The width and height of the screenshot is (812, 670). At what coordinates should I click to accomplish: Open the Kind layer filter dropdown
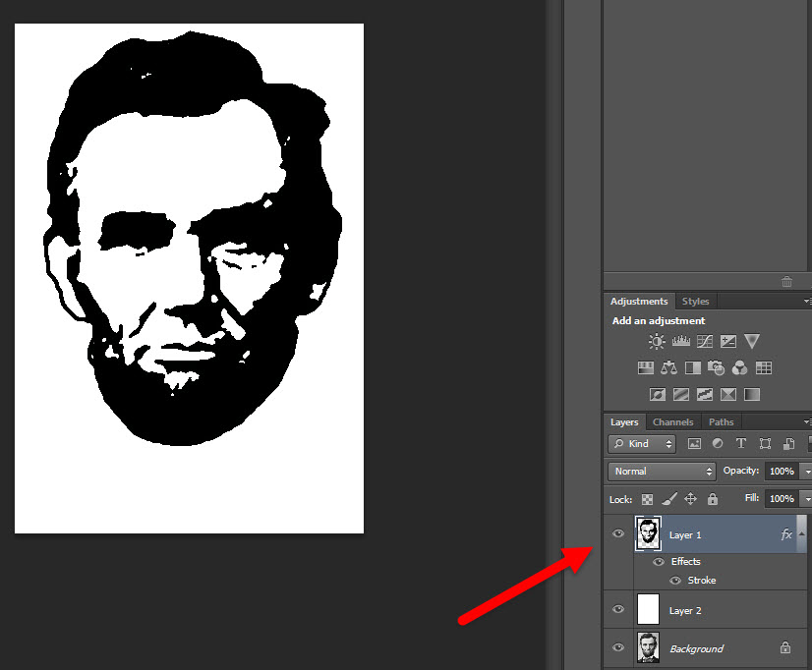[x=643, y=444]
